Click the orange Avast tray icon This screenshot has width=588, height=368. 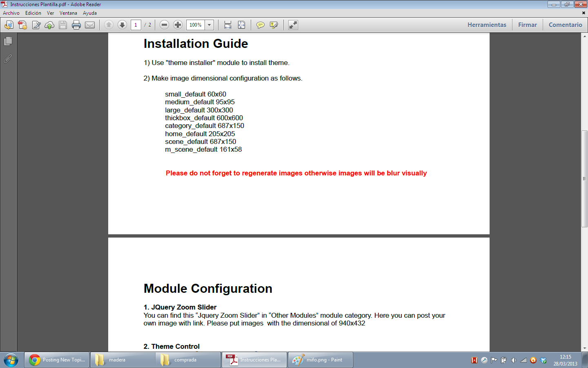[x=533, y=360]
